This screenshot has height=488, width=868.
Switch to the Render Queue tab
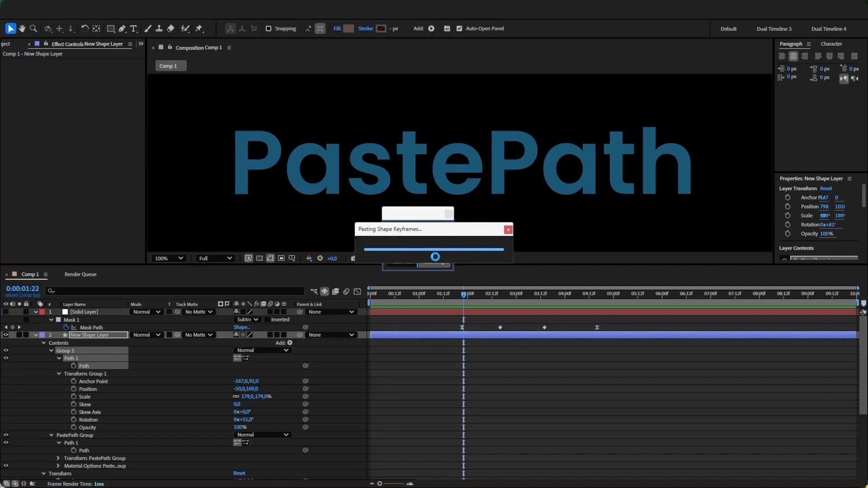(80, 274)
